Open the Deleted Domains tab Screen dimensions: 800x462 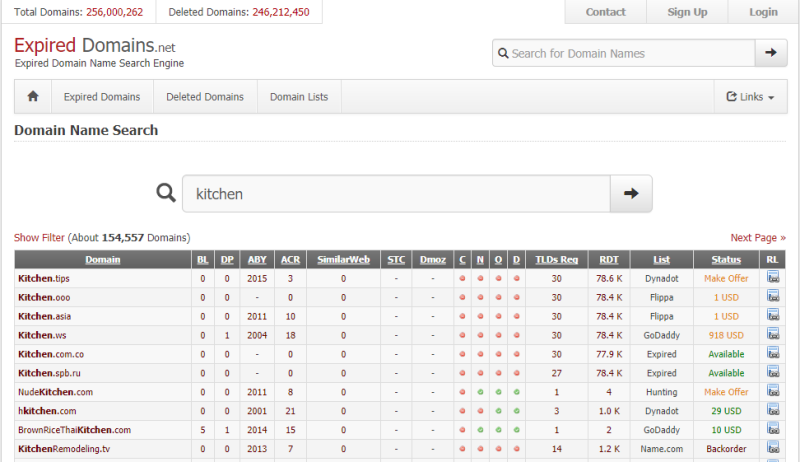[205, 96]
